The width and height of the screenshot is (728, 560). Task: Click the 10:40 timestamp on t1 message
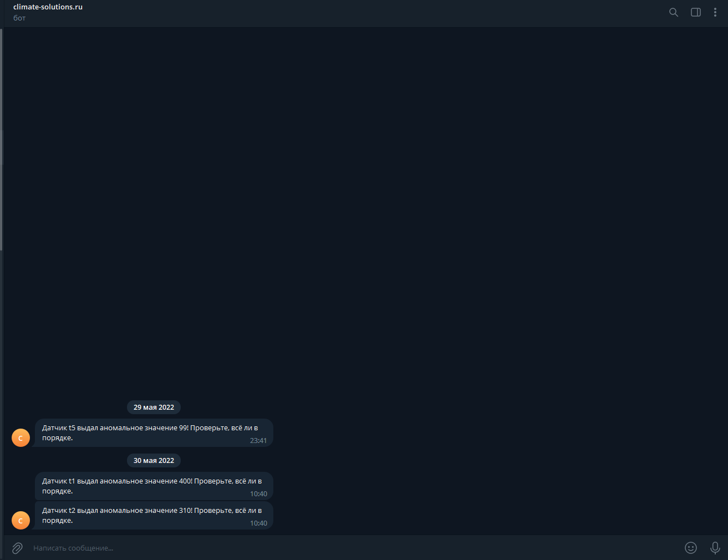point(258,494)
